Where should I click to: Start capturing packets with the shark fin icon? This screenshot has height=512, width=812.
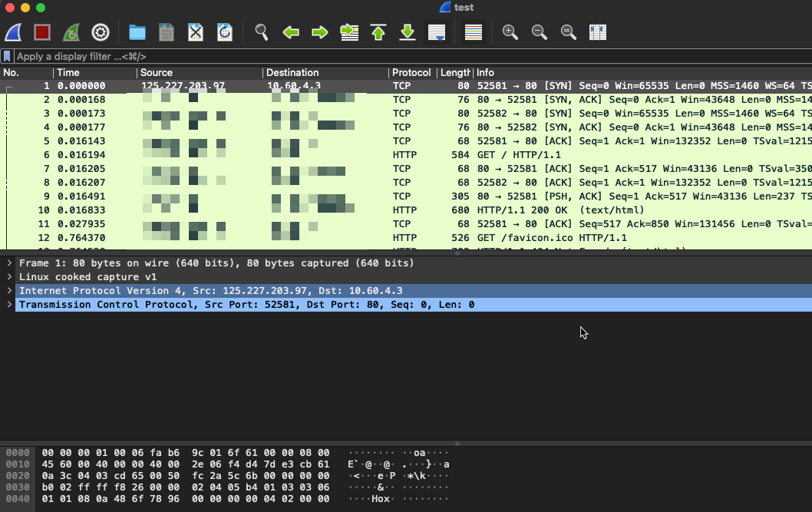(x=13, y=32)
